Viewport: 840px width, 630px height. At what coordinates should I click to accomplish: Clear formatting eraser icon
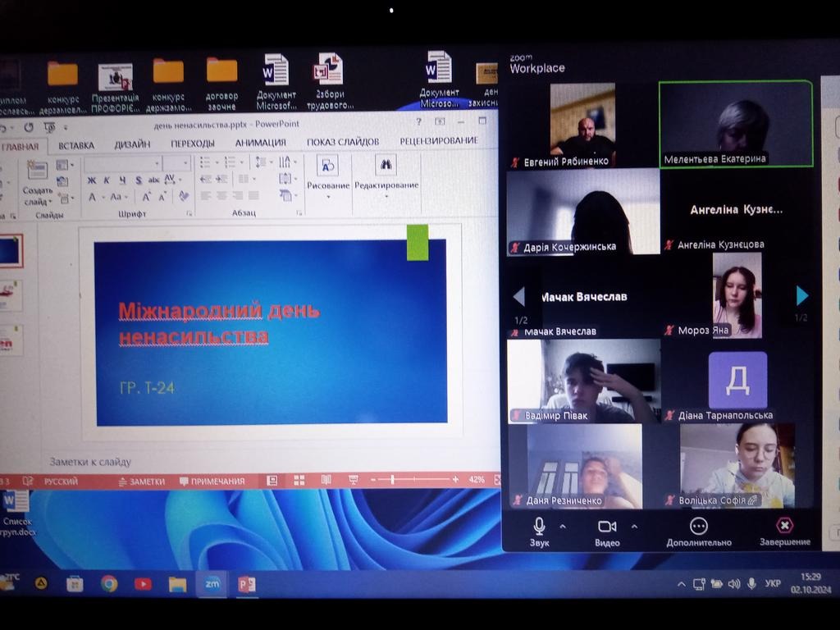click(x=184, y=197)
